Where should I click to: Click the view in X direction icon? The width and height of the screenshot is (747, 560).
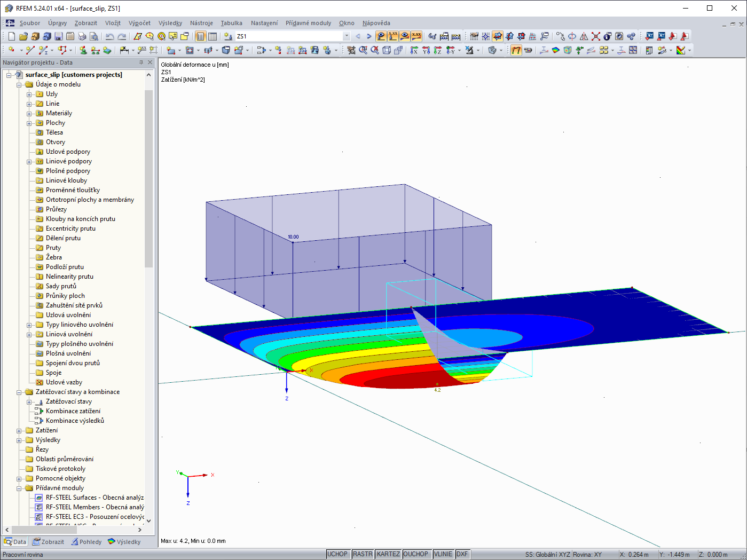pyautogui.click(x=414, y=50)
